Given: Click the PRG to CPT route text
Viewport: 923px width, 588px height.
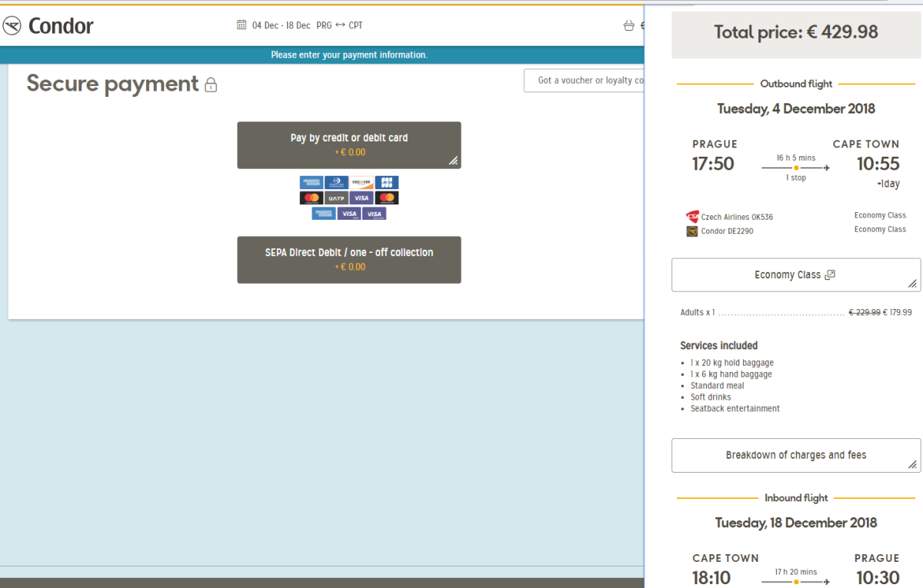Looking at the screenshot, I should coord(339,25).
